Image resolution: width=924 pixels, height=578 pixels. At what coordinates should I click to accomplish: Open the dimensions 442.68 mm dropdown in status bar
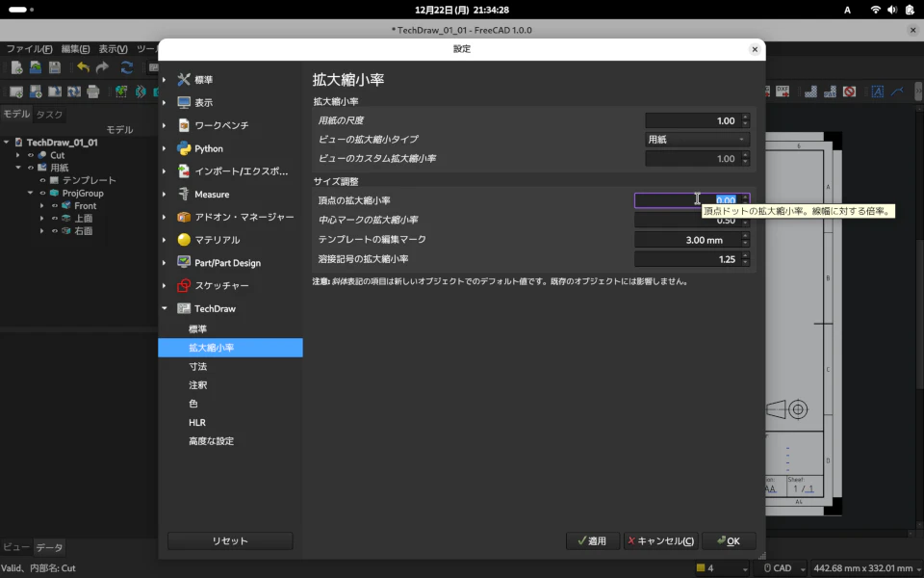[x=866, y=568]
